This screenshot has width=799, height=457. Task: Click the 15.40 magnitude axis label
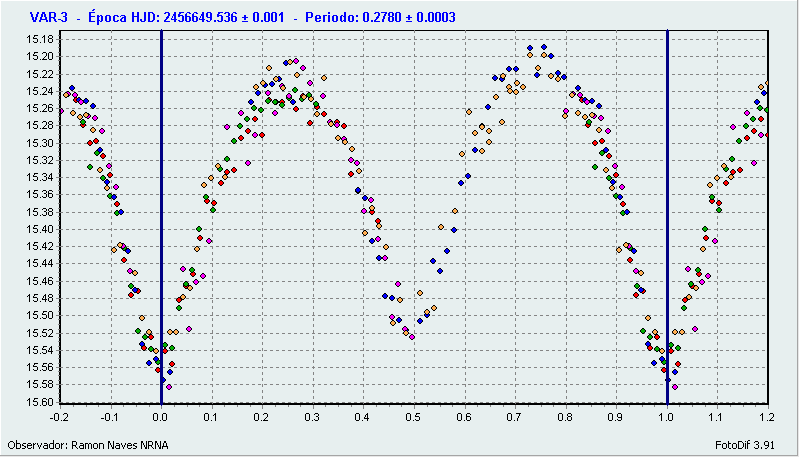click(40, 229)
